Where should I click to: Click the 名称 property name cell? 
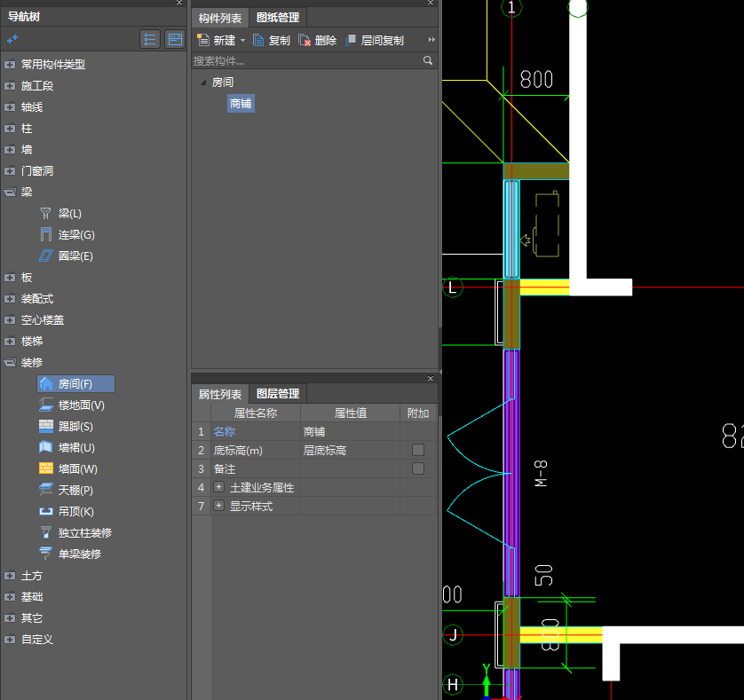(256, 431)
